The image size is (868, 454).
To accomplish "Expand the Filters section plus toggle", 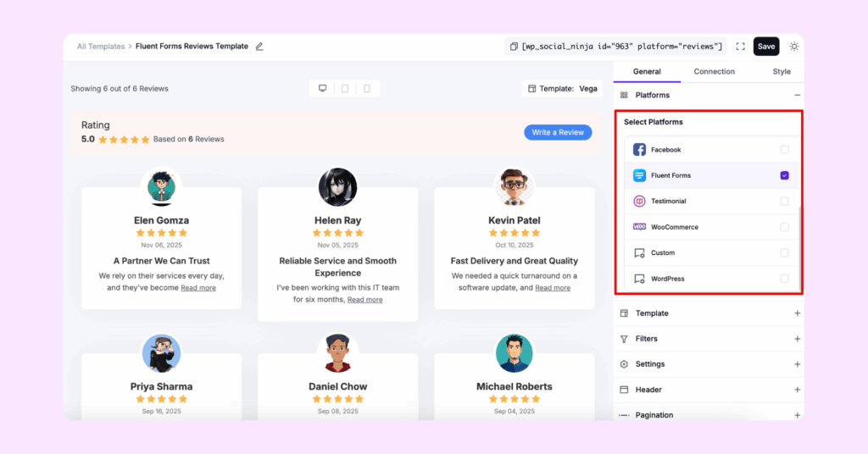I will (x=797, y=339).
